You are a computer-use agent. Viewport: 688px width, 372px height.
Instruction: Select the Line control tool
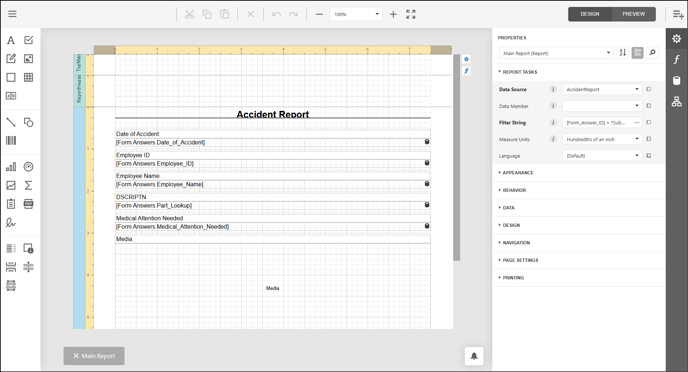pyautogui.click(x=11, y=122)
